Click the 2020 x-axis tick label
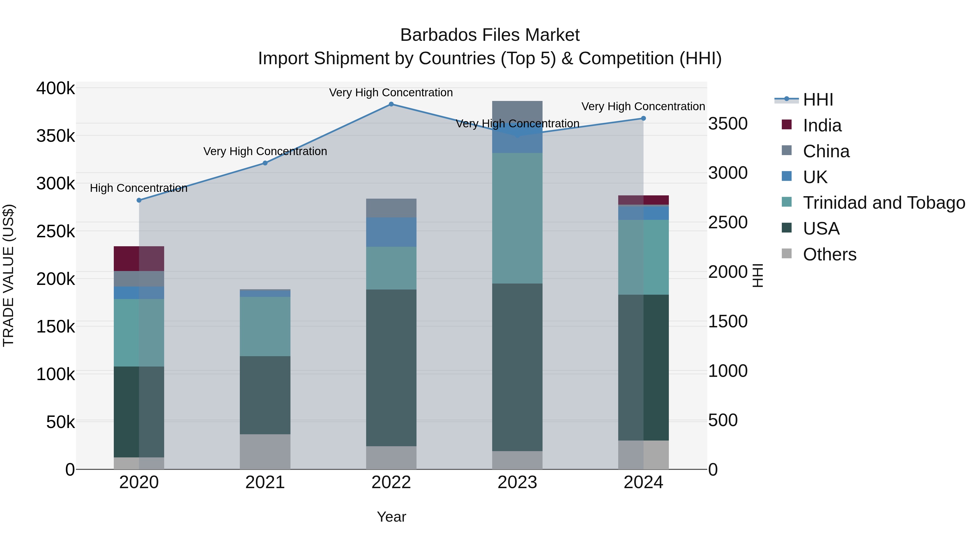This screenshot has width=980, height=551. point(139,482)
